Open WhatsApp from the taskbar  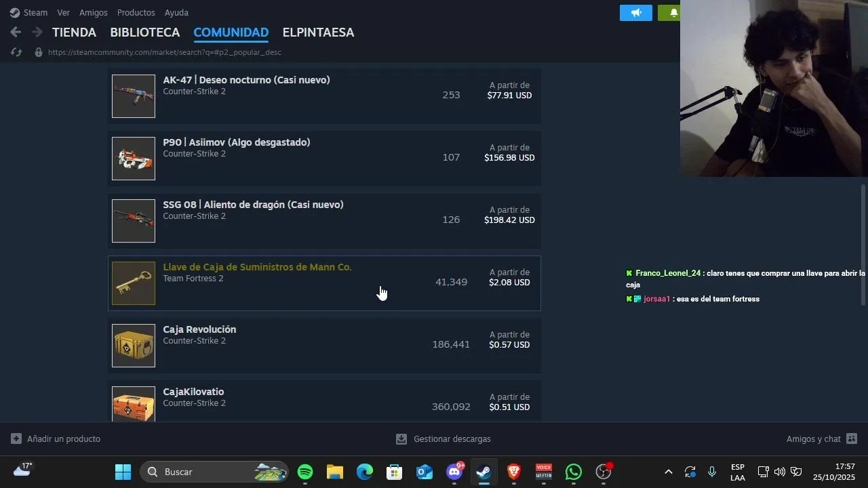coord(574,472)
